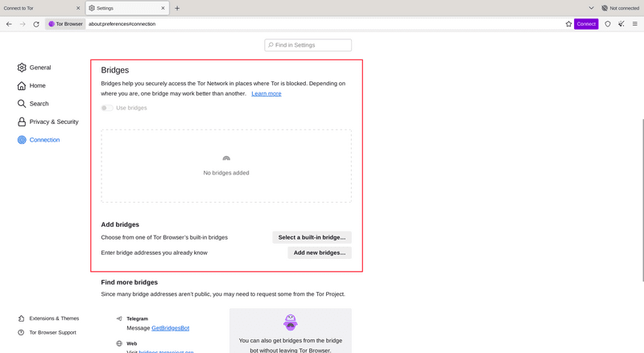Click the Find more bridges heading
The width and height of the screenshot is (644, 353).
[x=130, y=282]
